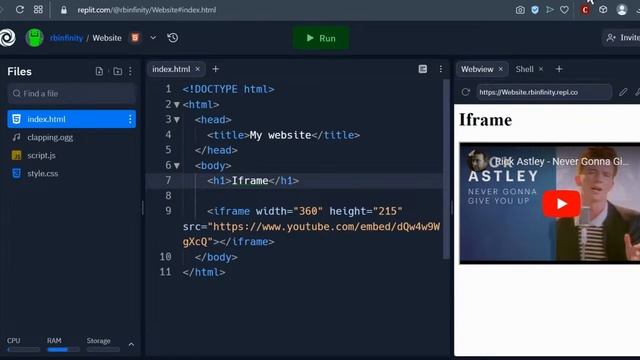640x360 pixels.
Task: Play the embedded YouTube video
Action: tap(561, 203)
